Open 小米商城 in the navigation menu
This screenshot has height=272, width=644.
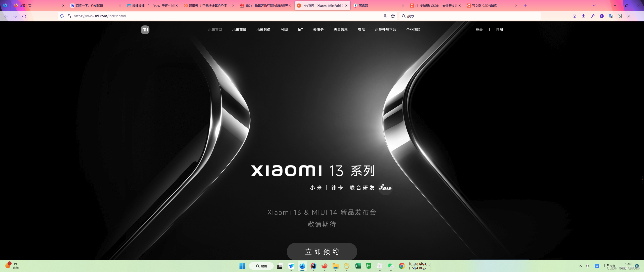(x=239, y=30)
